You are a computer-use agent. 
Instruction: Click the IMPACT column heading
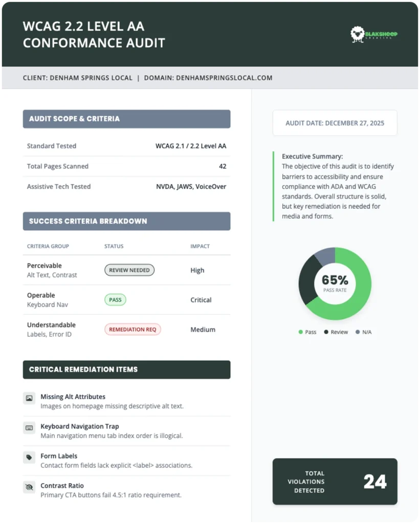pos(200,246)
